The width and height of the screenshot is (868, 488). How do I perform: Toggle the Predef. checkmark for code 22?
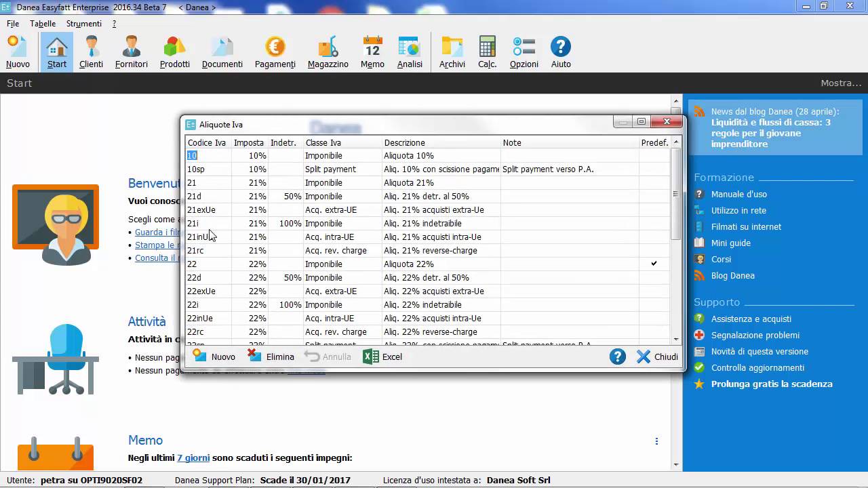[654, 264]
